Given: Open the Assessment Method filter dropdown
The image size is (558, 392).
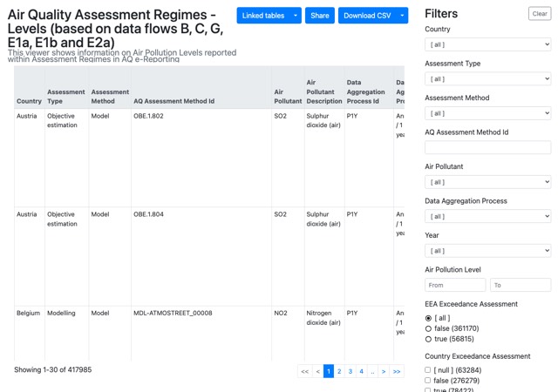Looking at the screenshot, I should click(x=488, y=113).
